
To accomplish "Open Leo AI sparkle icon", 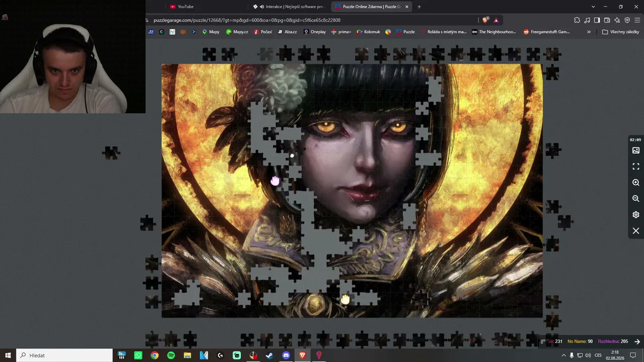I will point(617,20).
